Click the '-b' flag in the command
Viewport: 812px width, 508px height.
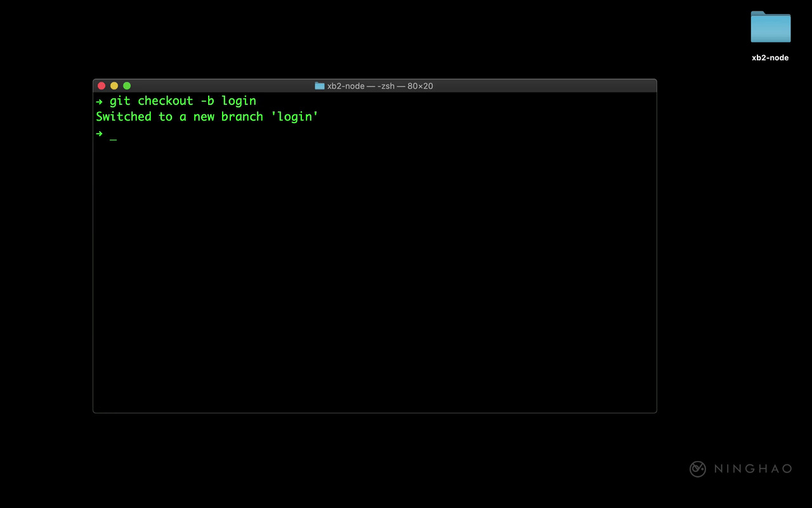tap(207, 101)
